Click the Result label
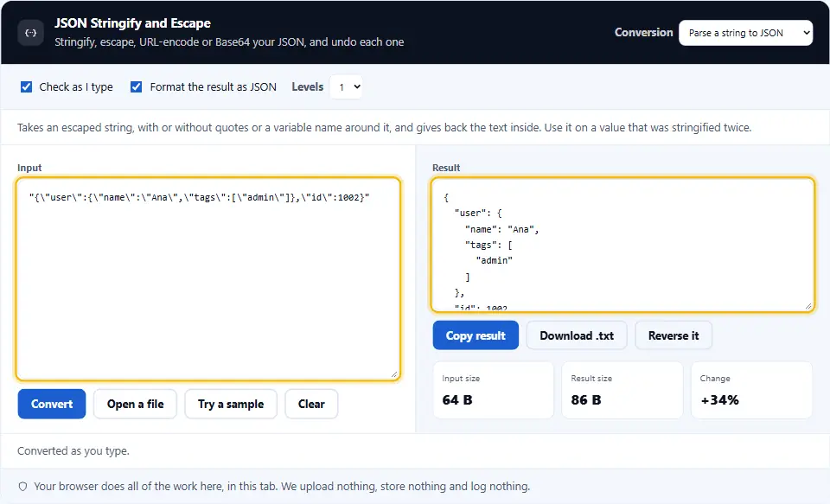Viewport: 830px width, 504px height. [x=446, y=168]
